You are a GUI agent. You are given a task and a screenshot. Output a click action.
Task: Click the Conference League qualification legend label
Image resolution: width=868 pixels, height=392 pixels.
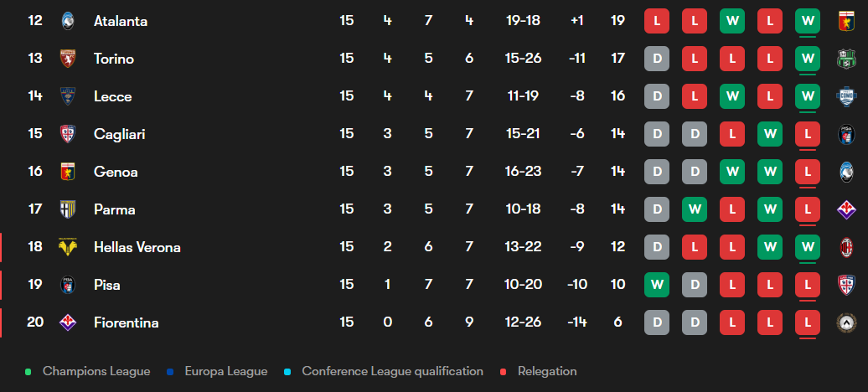[392, 371]
